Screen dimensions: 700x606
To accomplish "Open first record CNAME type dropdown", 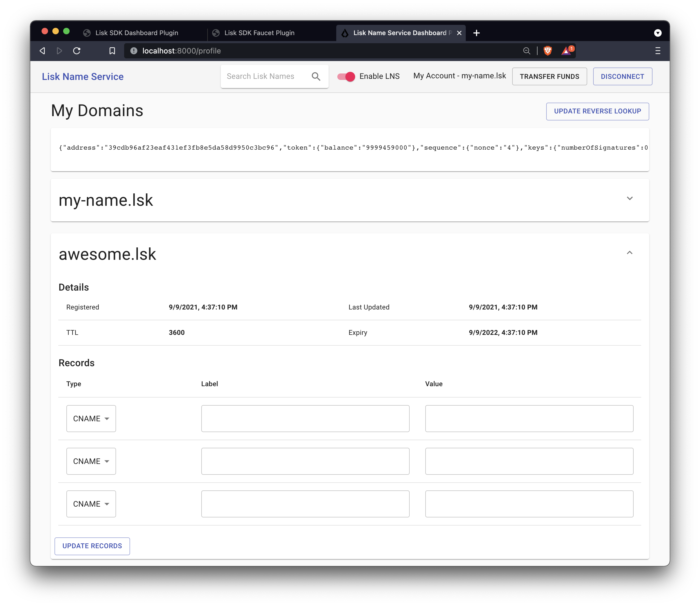I will pos(91,419).
